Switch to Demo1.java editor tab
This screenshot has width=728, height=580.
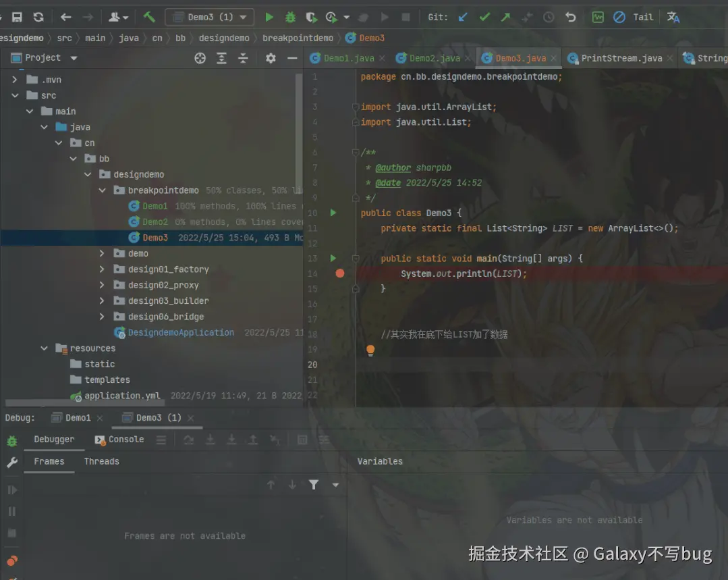(x=349, y=58)
